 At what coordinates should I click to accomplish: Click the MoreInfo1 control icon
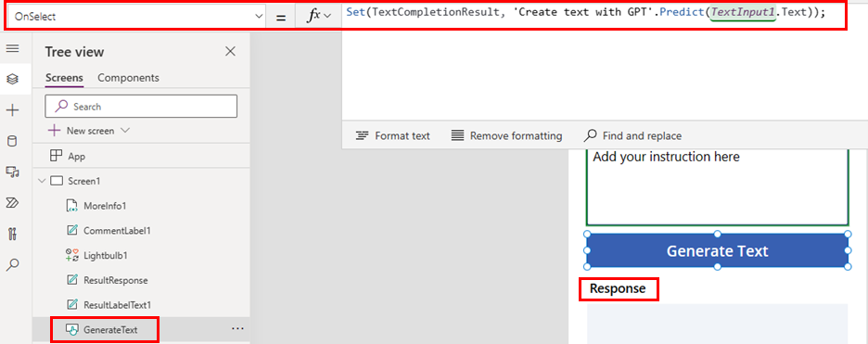click(x=72, y=206)
